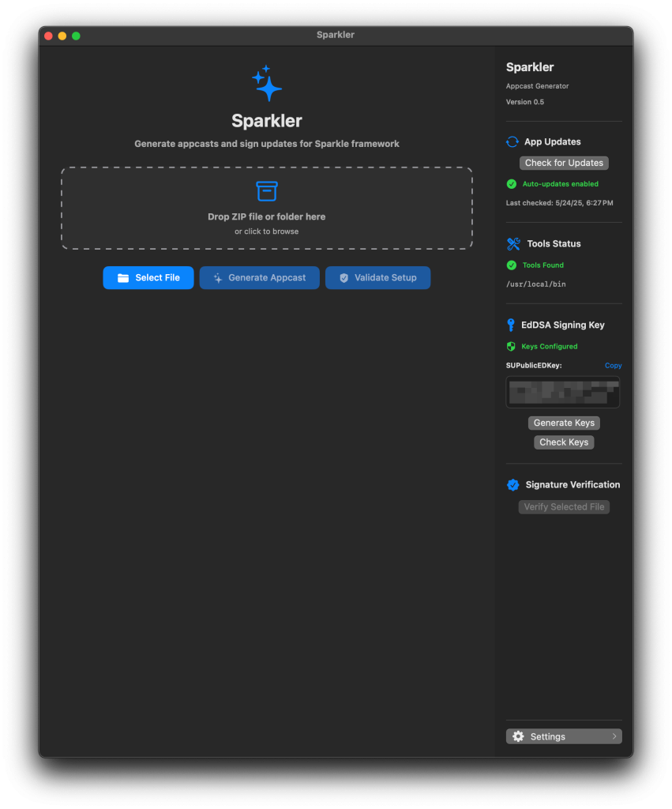This screenshot has width=672, height=809.
Task: Click the Appcast Generator subtitle
Action: pos(538,86)
